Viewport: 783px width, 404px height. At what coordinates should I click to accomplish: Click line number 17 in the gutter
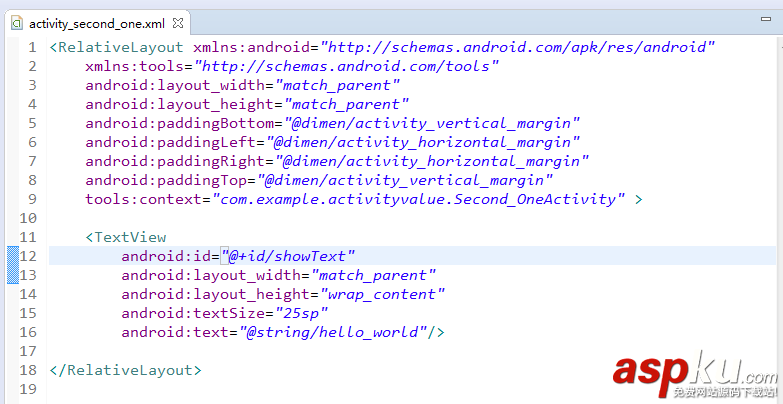pos(28,351)
